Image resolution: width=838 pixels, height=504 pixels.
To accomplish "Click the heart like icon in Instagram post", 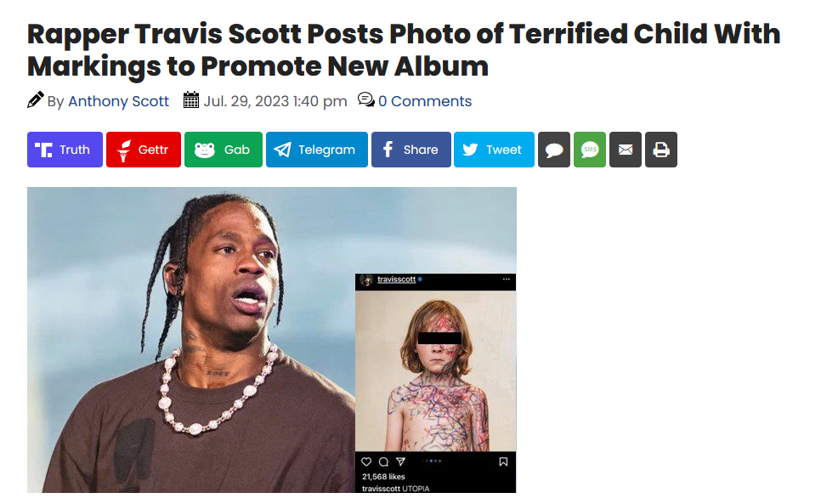I will tap(366, 462).
